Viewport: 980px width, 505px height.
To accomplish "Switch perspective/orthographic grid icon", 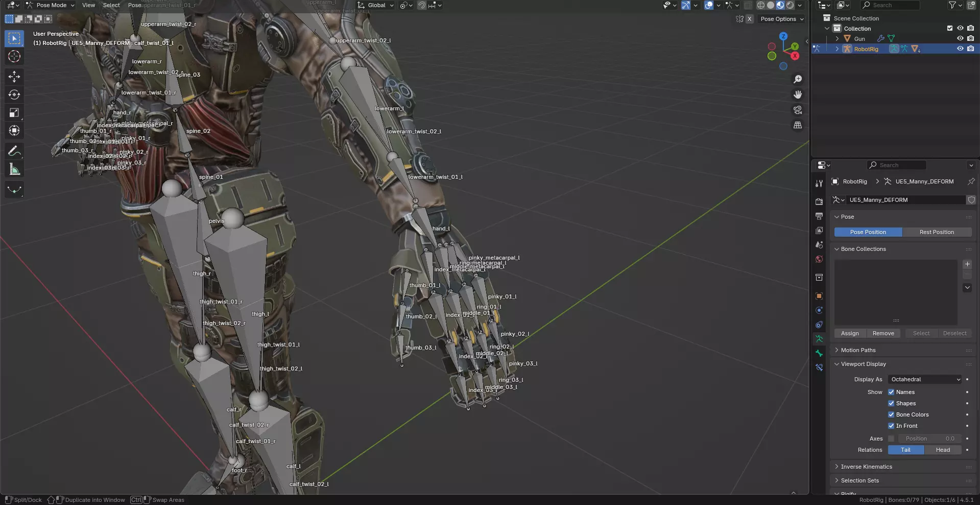I will tap(798, 125).
